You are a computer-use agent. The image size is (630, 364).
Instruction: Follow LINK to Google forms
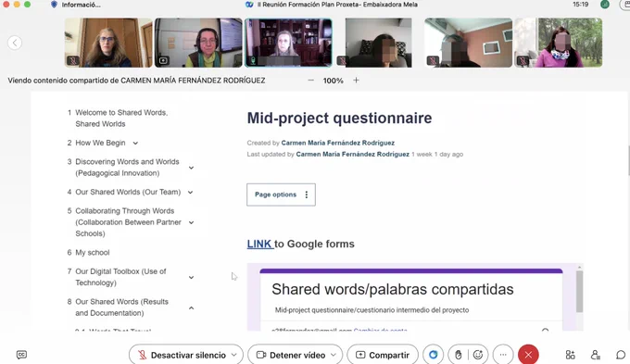[x=259, y=244]
